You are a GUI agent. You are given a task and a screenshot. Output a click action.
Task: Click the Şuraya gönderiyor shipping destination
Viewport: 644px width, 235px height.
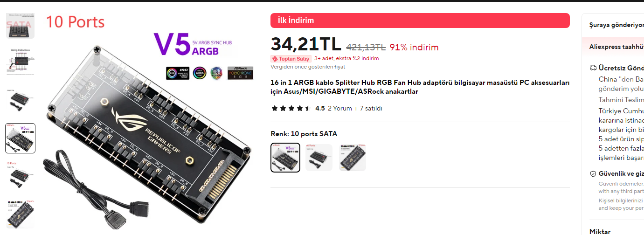pos(616,25)
